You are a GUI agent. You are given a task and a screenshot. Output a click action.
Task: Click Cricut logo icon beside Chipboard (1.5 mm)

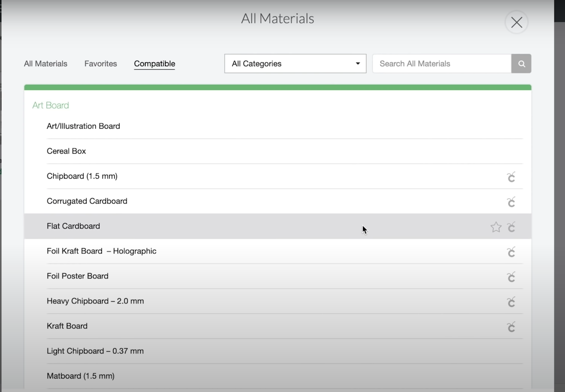point(511,177)
